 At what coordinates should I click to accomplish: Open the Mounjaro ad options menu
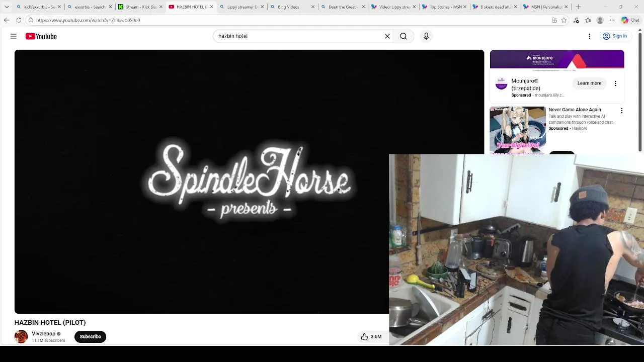[615, 83]
